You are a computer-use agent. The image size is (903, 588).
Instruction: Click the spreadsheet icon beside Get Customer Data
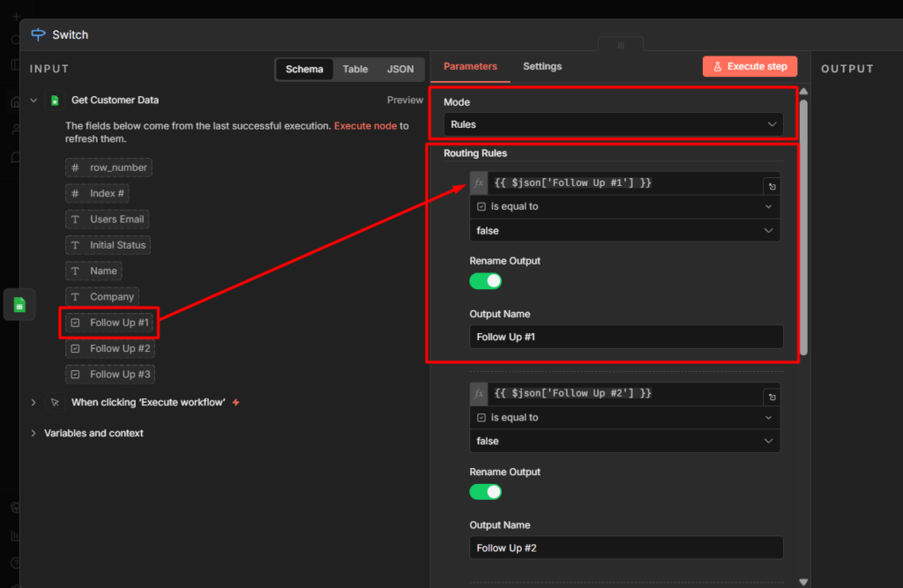(54, 100)
